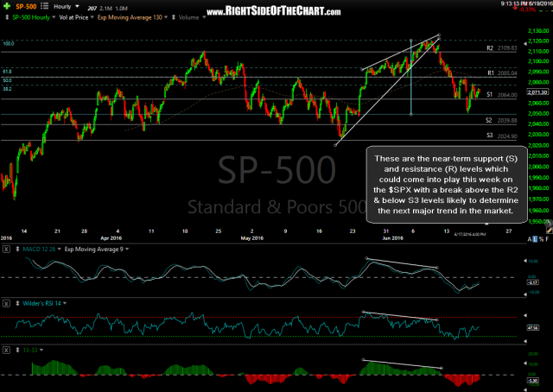
Task: Click the RSI pane upper scale arrow
Action: pyautogui.click(x=525, y=315)
